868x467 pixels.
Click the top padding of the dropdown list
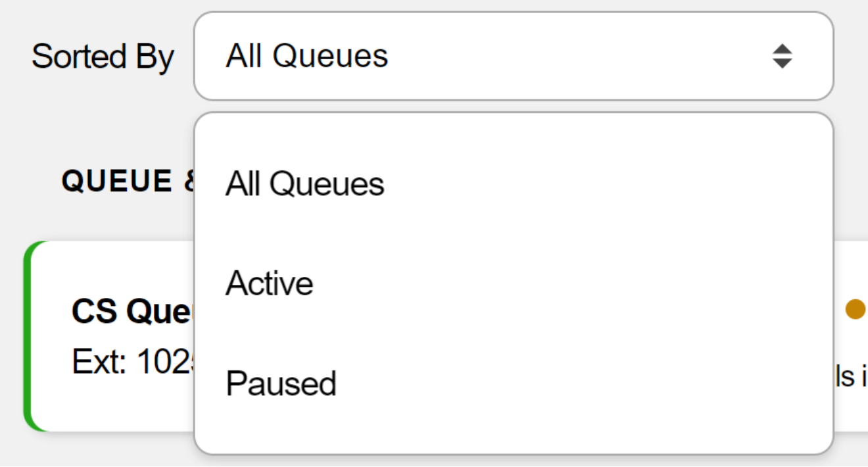[x=513, y=132]
